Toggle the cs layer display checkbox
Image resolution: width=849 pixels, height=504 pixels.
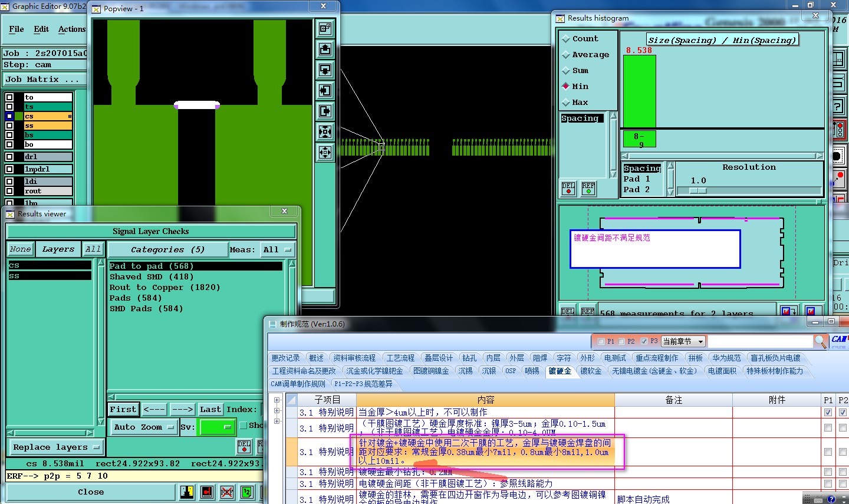(9, 116)
